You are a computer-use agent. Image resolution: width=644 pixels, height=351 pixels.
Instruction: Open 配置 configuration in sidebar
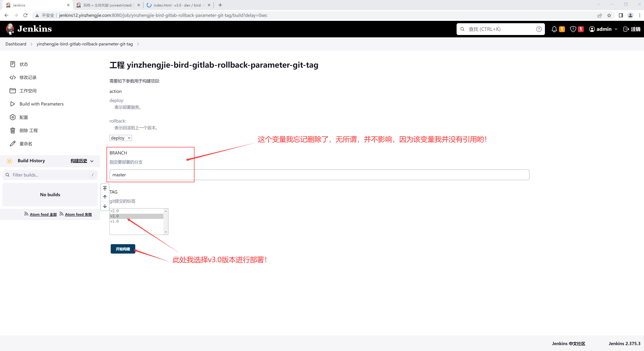point(24,117)
